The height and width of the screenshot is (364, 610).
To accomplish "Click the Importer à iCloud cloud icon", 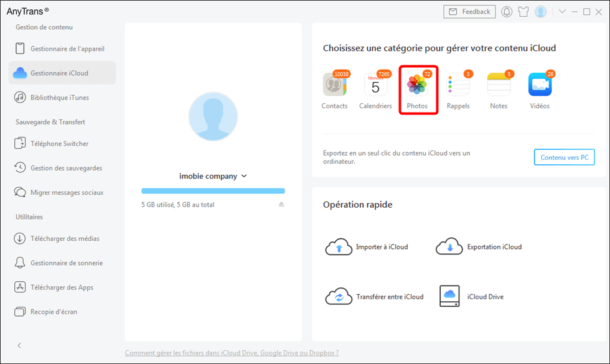I will tap(339, 247).
